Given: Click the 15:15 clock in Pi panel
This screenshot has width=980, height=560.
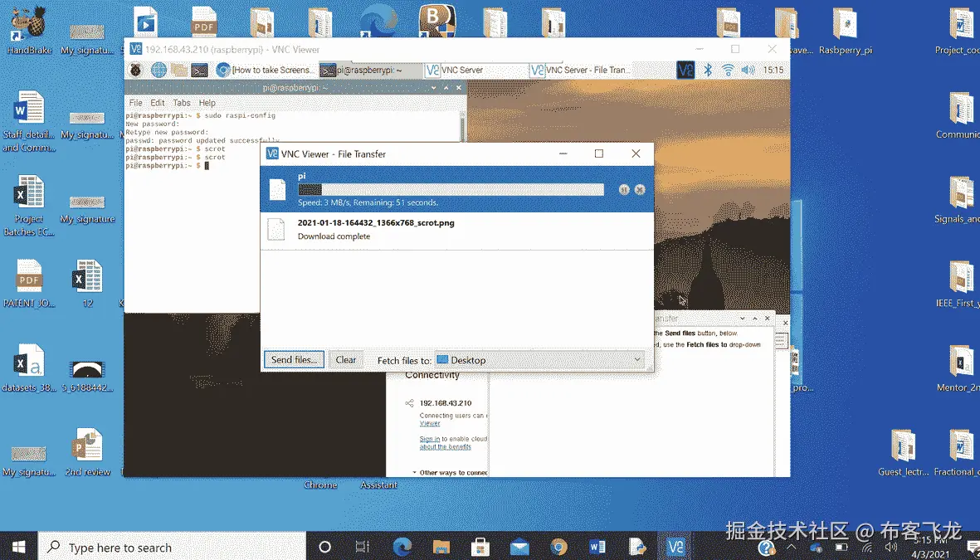Looking at the screenshot, I should [773, 70].
